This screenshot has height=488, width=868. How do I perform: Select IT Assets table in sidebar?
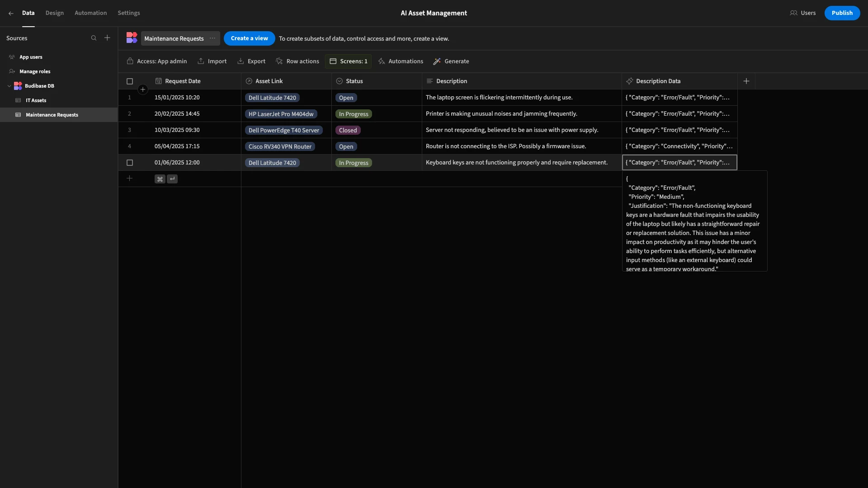click(59, 100)
